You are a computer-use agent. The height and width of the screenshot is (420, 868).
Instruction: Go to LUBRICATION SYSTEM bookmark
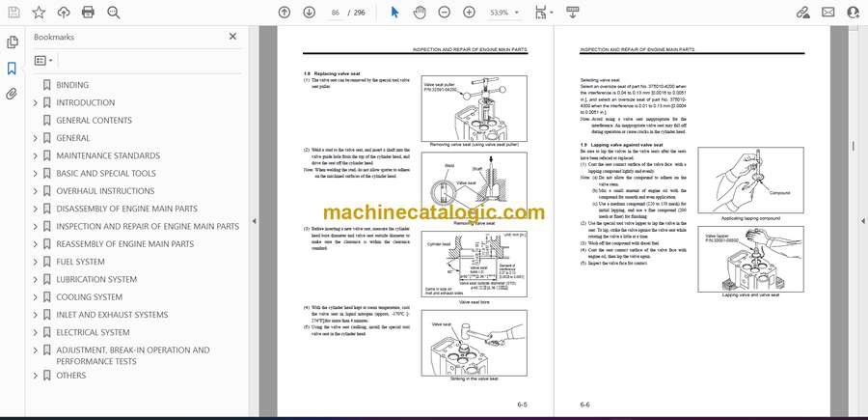point(96,279)
